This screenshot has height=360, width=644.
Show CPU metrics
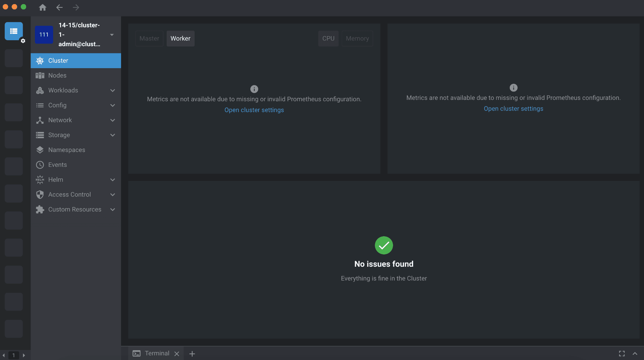328,39
